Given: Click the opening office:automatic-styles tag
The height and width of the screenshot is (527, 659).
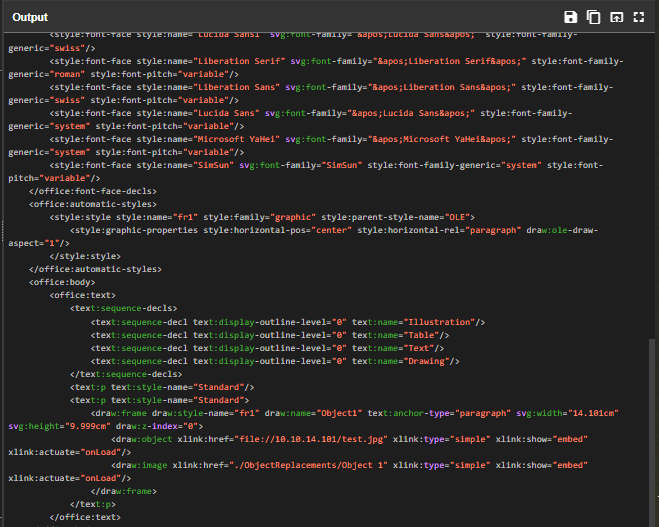Looking at the screenshot, I should click(x=95, y=203).
